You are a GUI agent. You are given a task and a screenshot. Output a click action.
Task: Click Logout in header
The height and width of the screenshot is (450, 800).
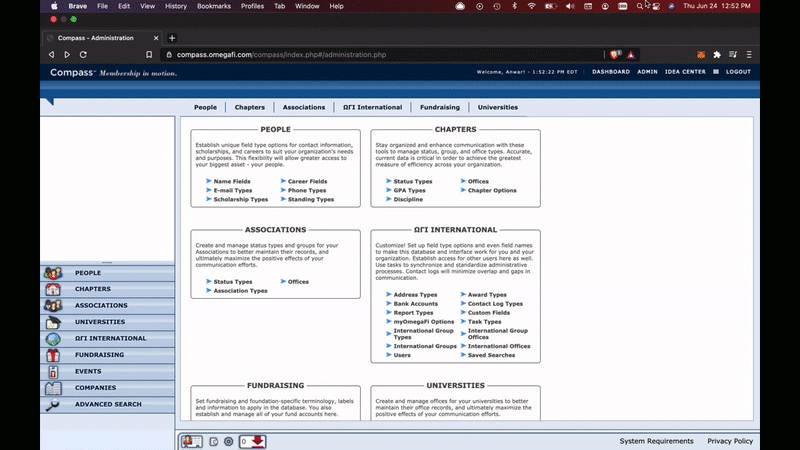tap(738, 72)
